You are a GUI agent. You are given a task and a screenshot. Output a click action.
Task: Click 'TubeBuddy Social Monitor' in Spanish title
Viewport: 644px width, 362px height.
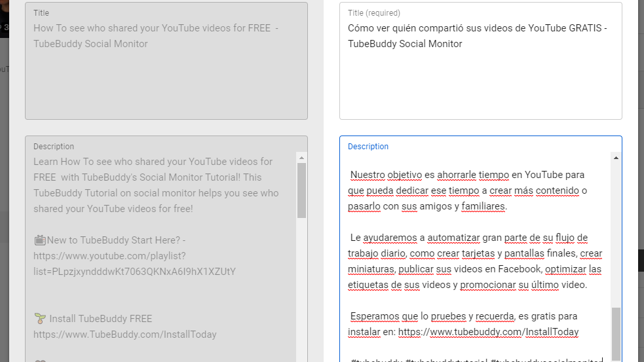[x=405, y=43]
